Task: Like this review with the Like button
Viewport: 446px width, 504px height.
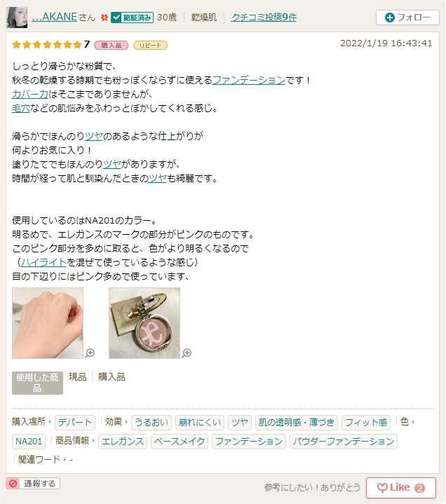Action: 401,488
